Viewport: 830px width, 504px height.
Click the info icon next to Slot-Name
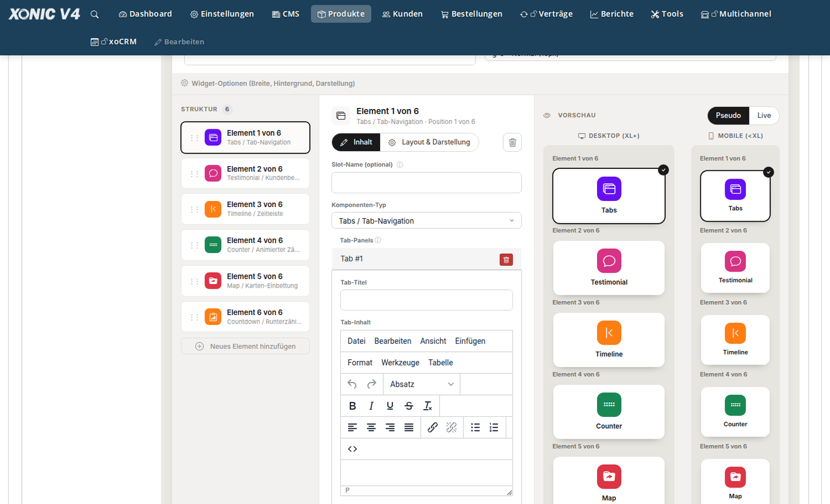click(x=400, y=165)
